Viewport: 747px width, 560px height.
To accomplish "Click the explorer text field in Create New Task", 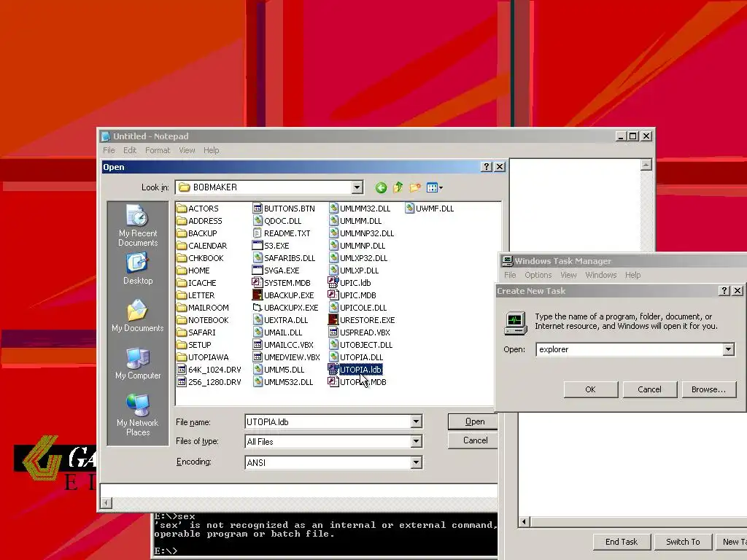I will [x=629, y=349].
